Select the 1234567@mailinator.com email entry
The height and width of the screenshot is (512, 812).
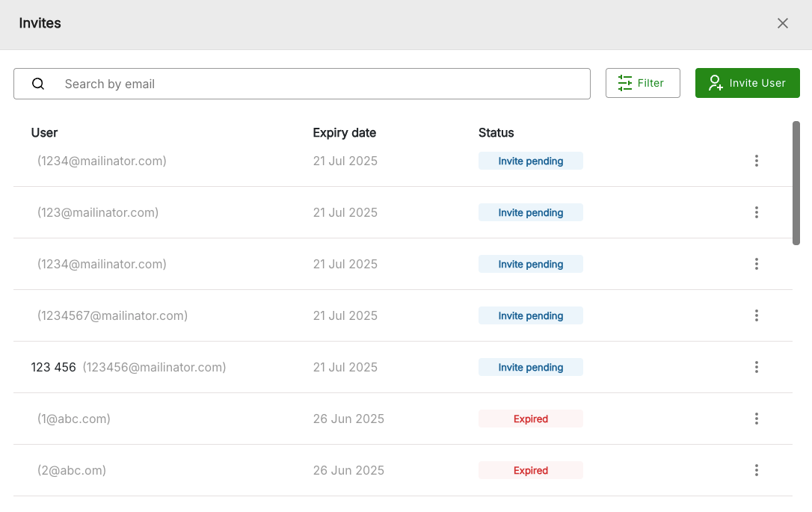112,315
